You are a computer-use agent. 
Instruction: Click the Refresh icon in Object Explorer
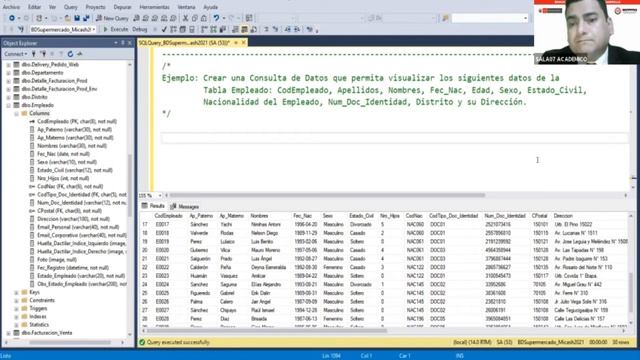(70, 54)
